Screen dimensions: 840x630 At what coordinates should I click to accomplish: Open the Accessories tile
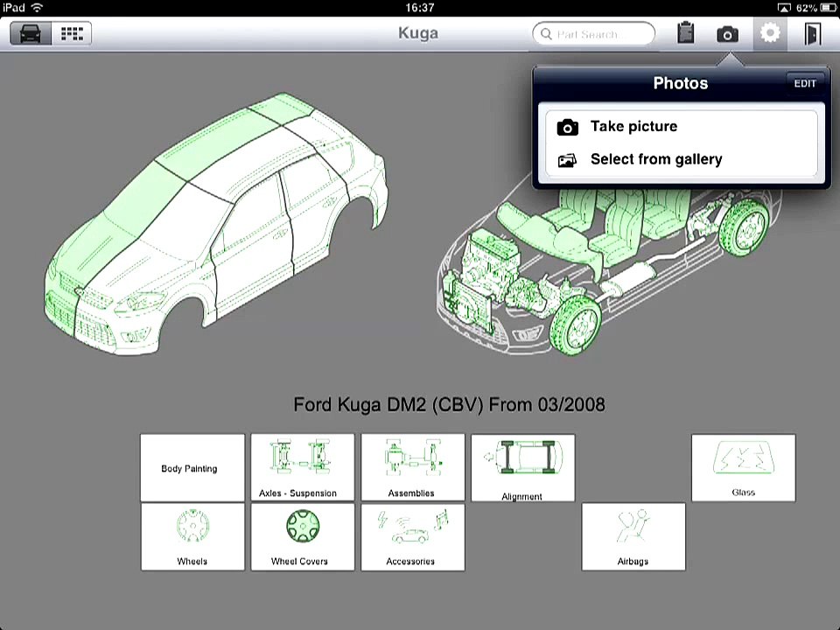[413, 536]
